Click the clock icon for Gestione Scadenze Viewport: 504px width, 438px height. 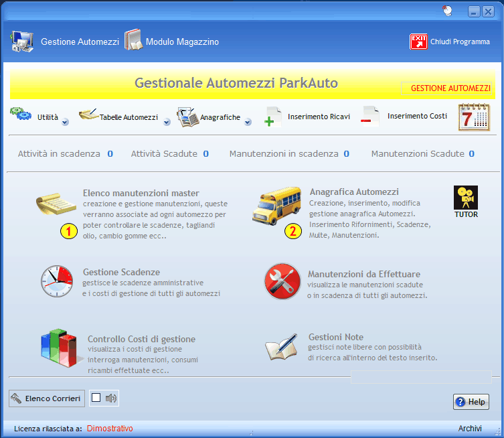pos(57,281)
